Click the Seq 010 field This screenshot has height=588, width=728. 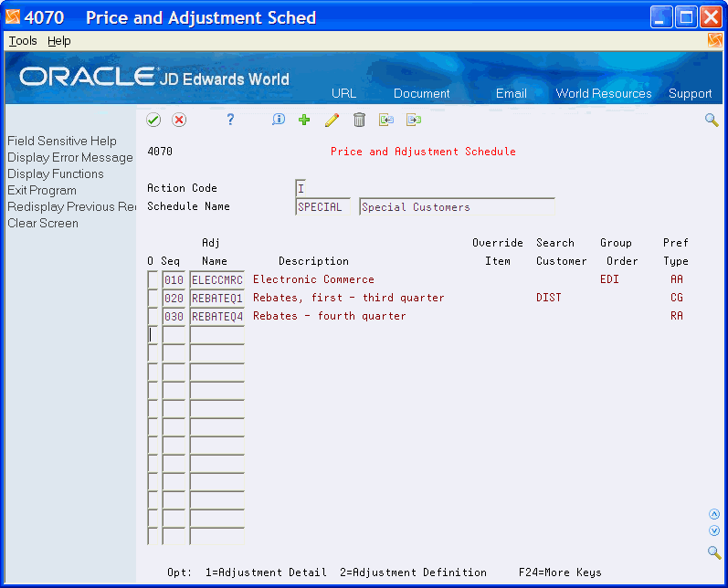[174, 279]
